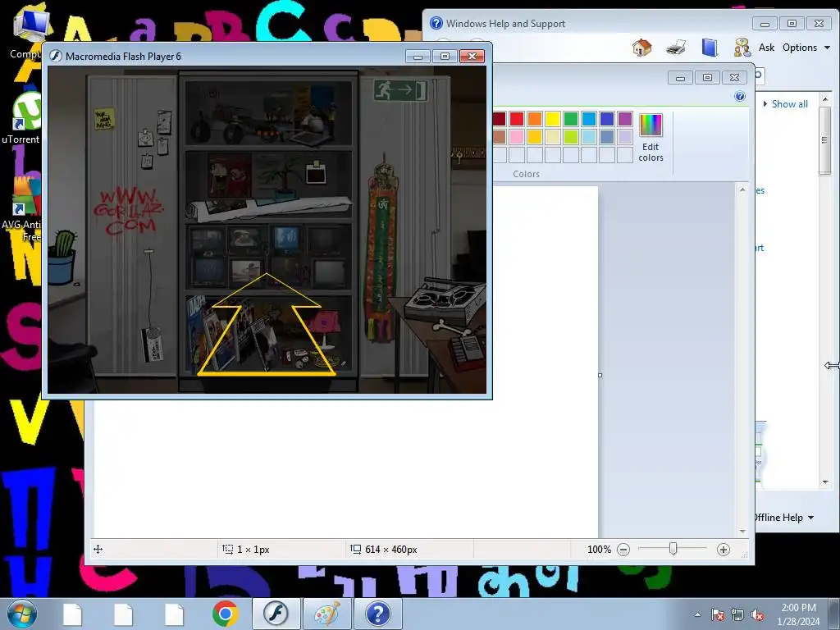Click the zoom slider handle in Paint
The height and width of the screenshot is (630, 840).
click(673, 549)
